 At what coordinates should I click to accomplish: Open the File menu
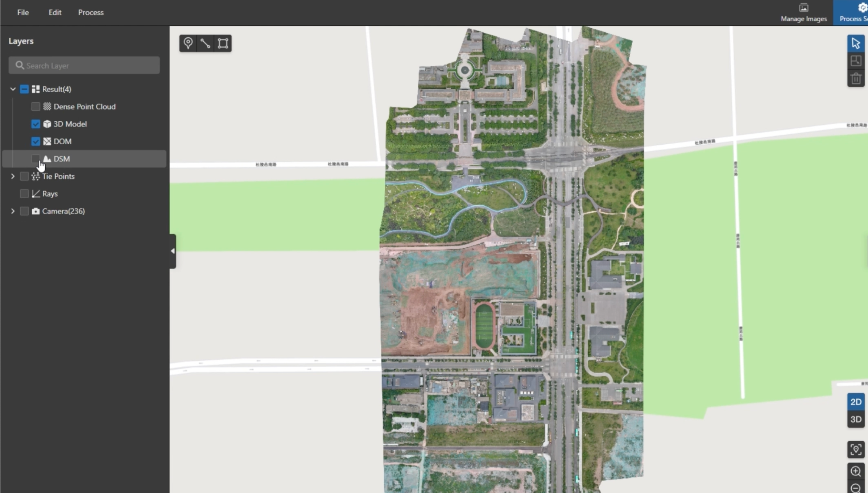(x=23, y=12)
